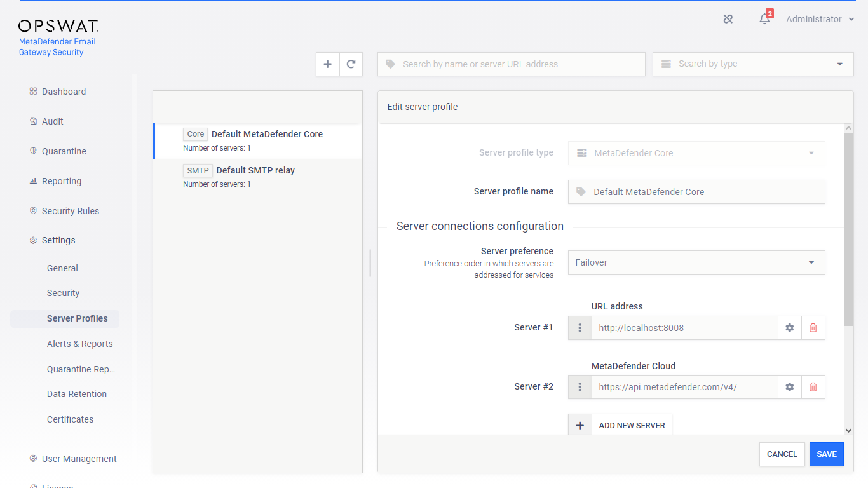Open the Administrator account dropdown
The image size is (868, 488).
tap(820, 19)
